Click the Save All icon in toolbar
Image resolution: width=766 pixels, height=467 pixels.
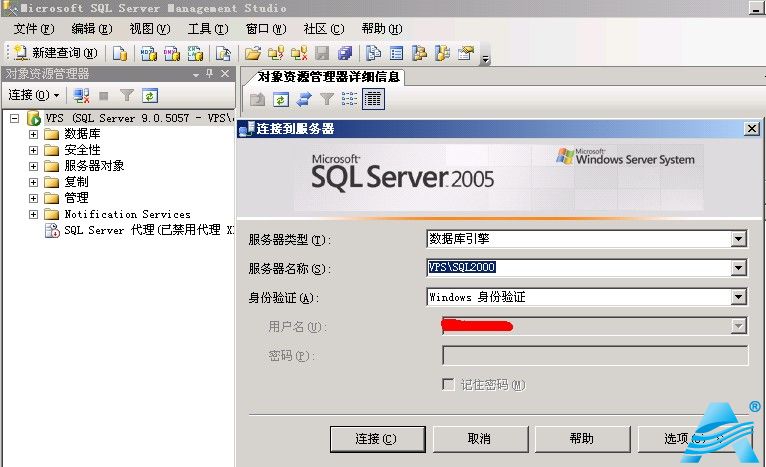345,53
